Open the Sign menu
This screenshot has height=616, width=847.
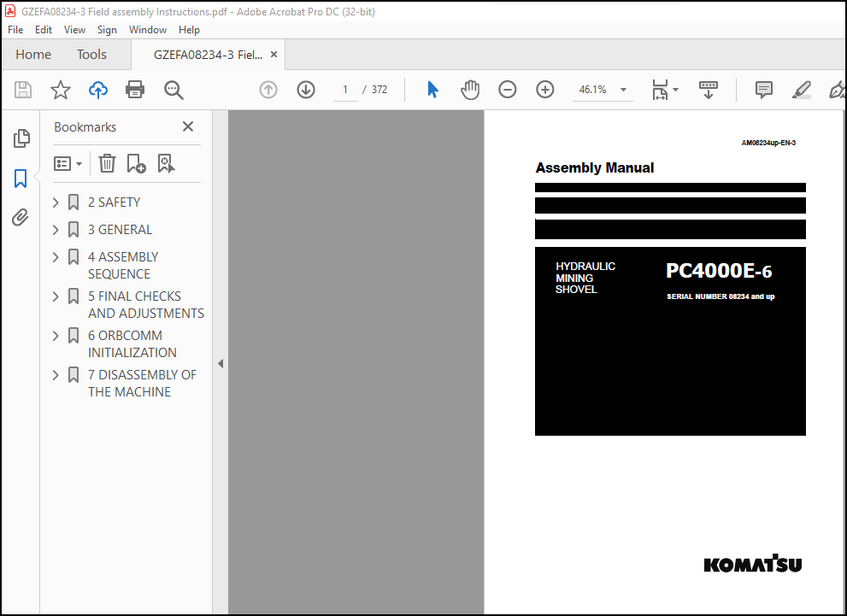click(x=107, y=30)
